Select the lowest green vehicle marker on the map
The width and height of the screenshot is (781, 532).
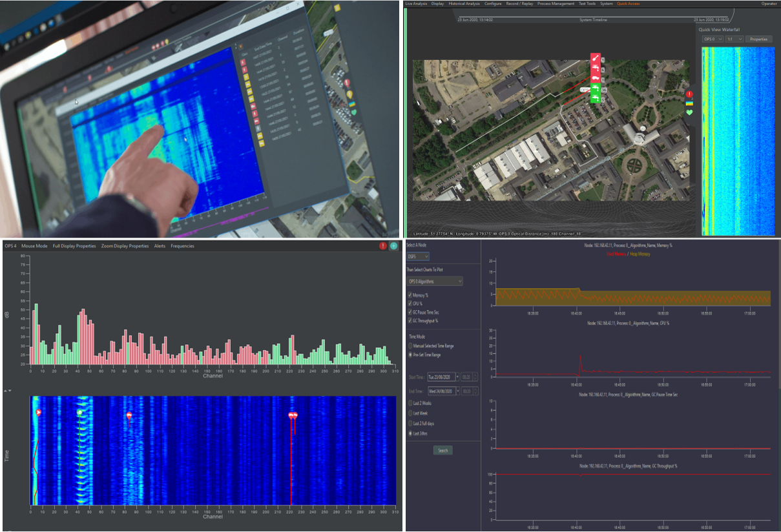(595, 97)
